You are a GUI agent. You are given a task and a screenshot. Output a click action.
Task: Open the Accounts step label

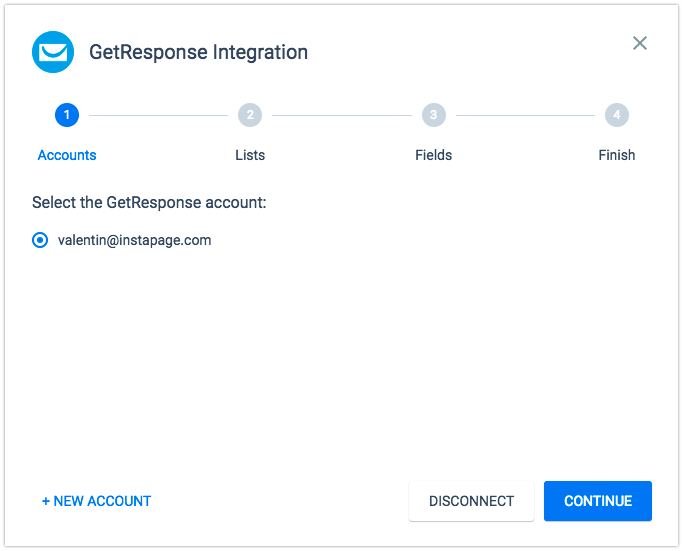pyautogui.click(x=67, y=155)
